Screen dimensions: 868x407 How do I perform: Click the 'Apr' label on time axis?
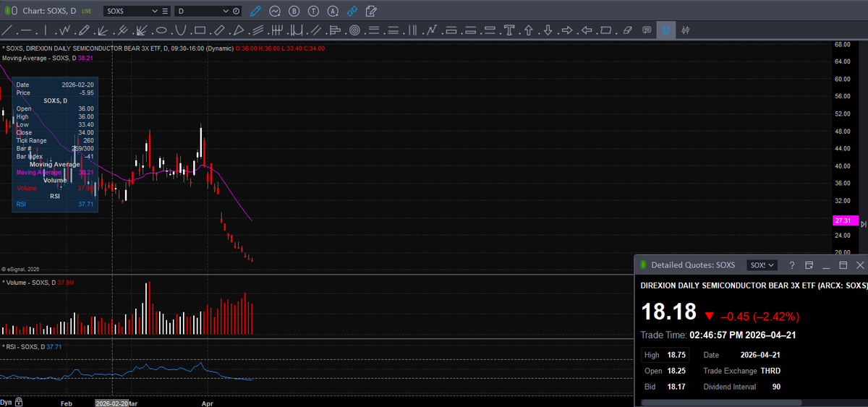click(x=208, y=403)
